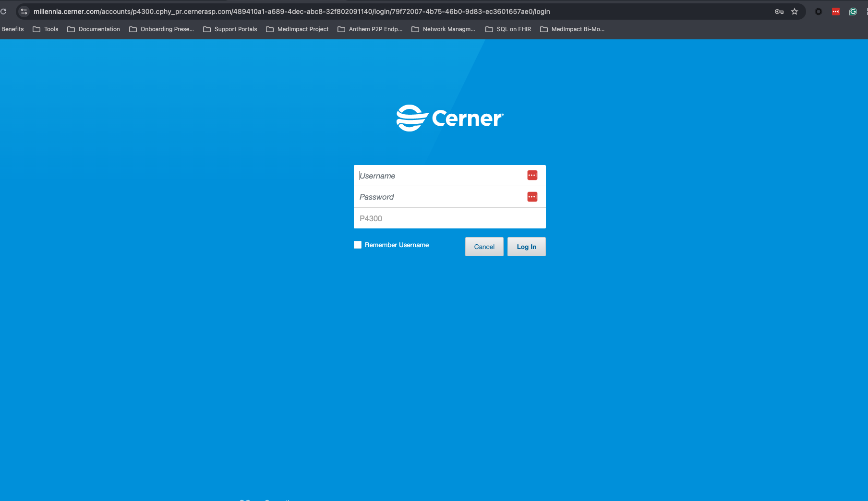Viewport: 868px width, 501px height.
Task: Open the MedImpact Bi-Mo... bookmark folder
Action: click(x=572, y=29)
